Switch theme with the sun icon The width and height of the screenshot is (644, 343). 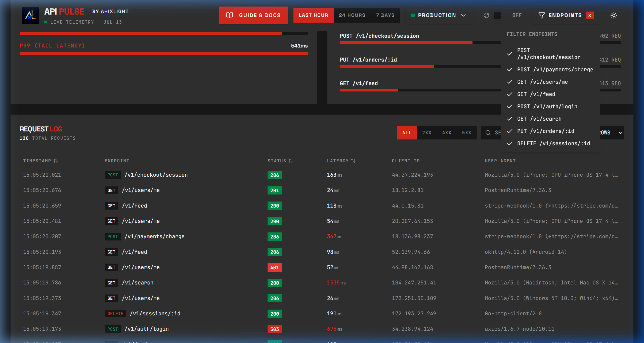[614, 15]
